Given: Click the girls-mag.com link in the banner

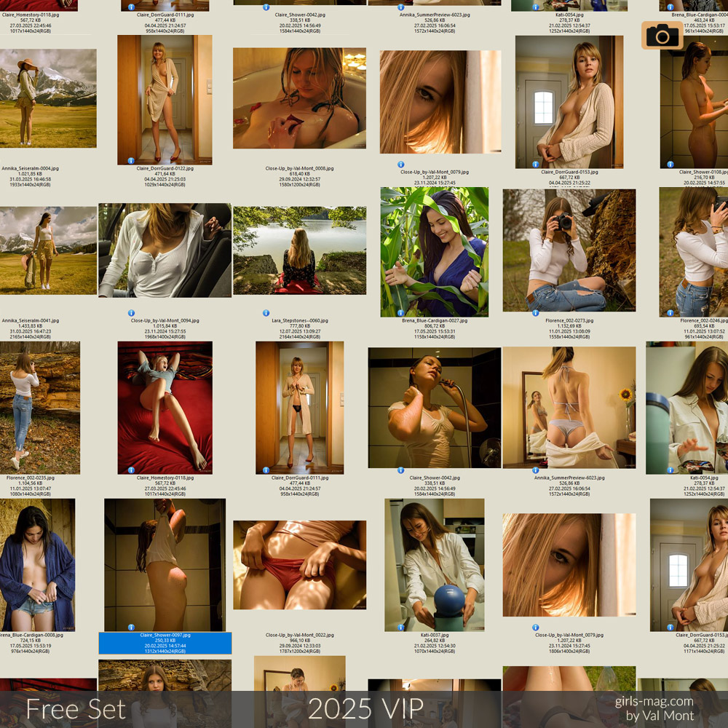Looking at the screenshot, I should [654, 701].
